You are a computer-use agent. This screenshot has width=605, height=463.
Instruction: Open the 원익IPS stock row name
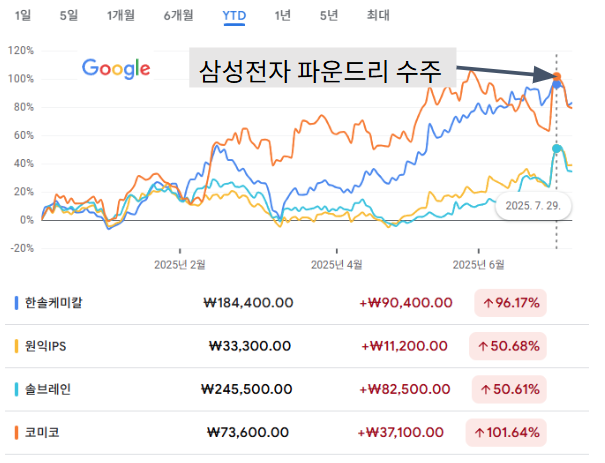(46, 346)
